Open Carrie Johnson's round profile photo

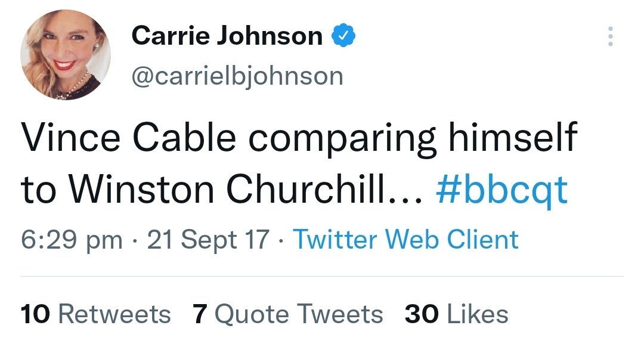(x=66, y=55)
